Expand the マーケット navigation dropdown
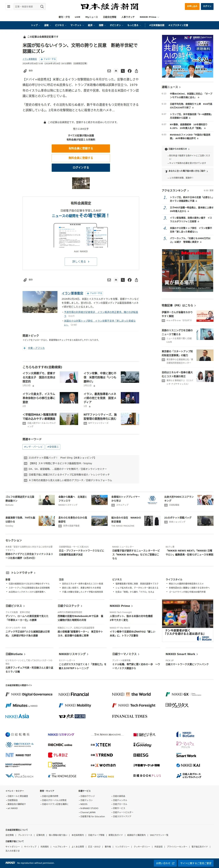The height and width of the screenshot is (868, 219). click(x=77, y=25)
